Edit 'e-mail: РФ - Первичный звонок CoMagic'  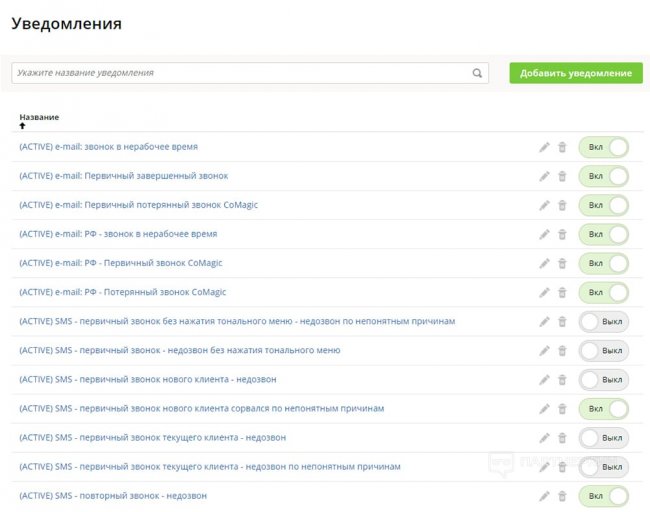pyautogui.click(x=544, y=263)
